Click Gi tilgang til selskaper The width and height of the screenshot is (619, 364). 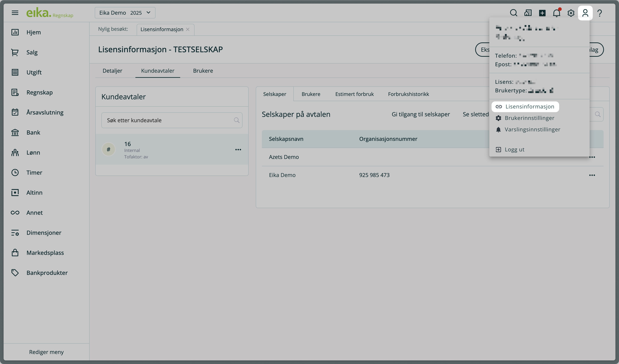click(x=421, y=114)
